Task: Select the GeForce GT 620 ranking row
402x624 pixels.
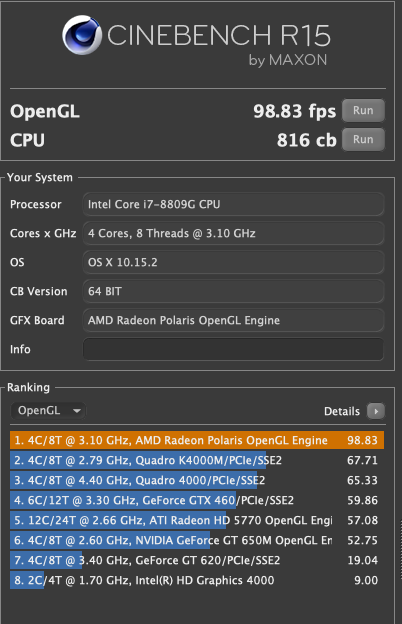Action: coord(197,560)
